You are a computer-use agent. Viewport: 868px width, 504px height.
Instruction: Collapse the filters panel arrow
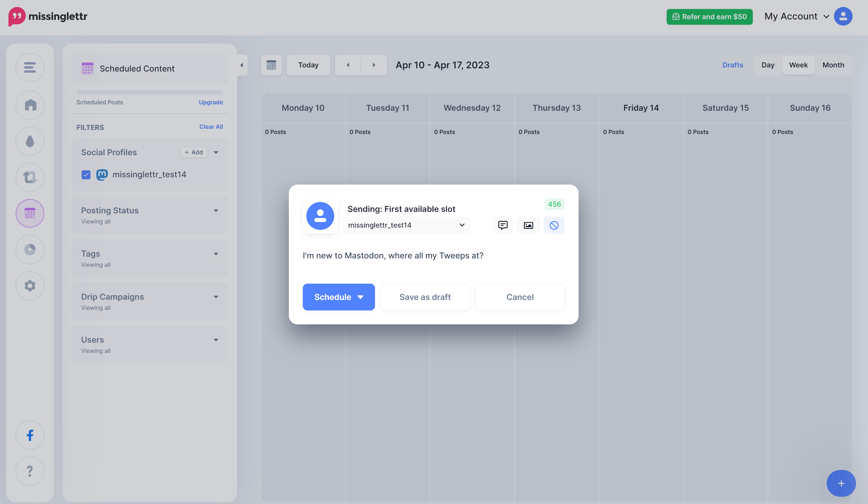242,65
